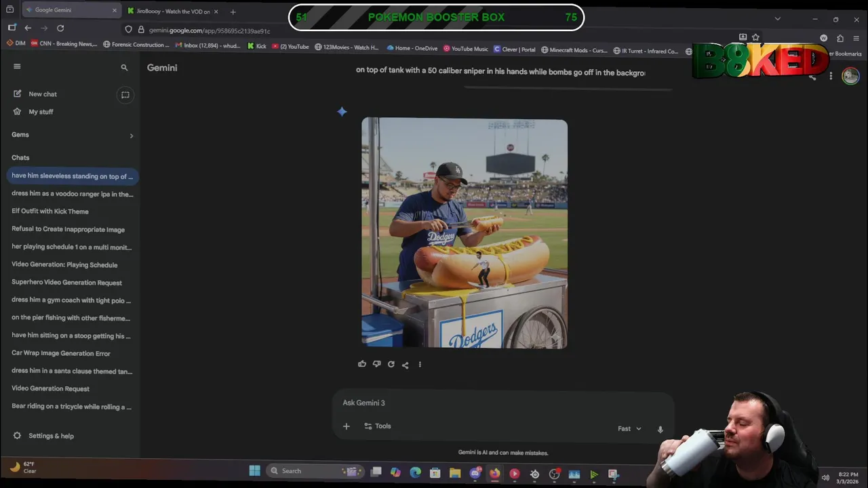Reload the page with refresh icon

[60, 28]
